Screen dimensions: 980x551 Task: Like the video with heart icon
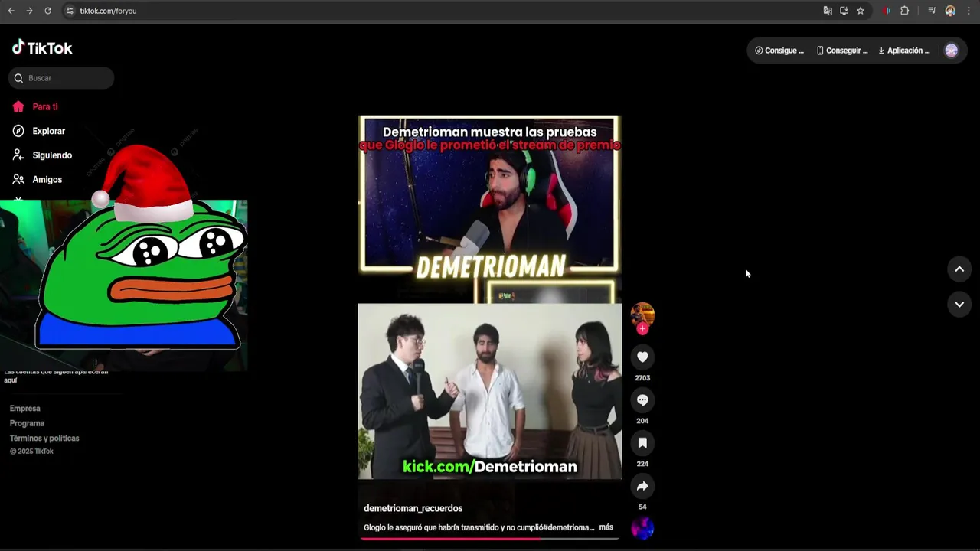[x=642, y=357]
